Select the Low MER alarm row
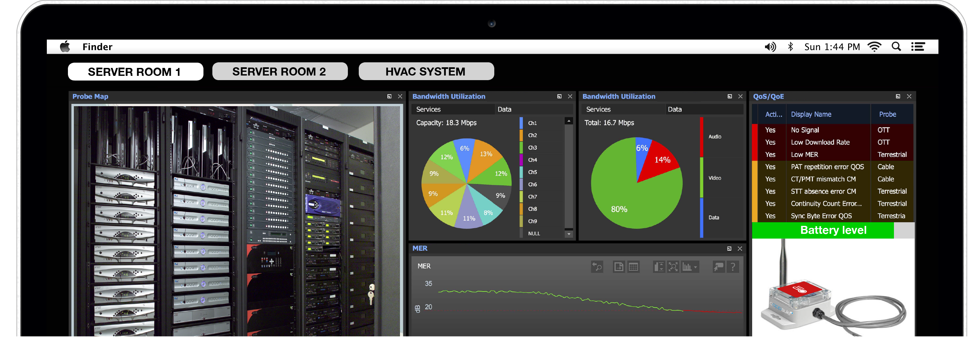This screenshot has width=980, height=337. (x=833, y=154)
